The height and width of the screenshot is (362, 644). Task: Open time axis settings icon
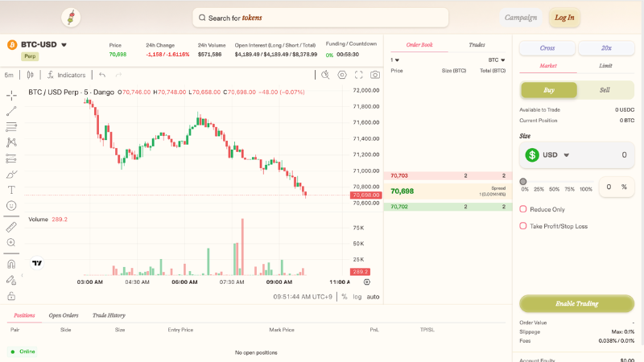pyautogui.click(x=367, y=282)
